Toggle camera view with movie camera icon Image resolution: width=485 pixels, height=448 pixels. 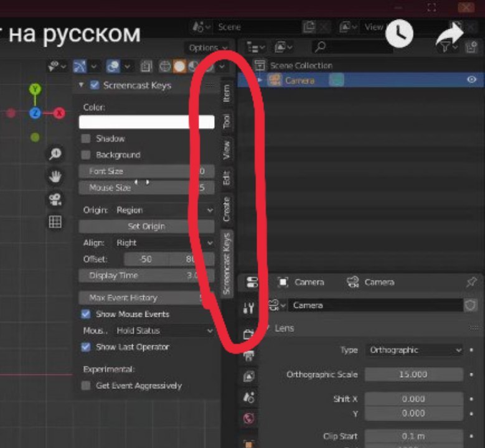[x=55, y=199]
